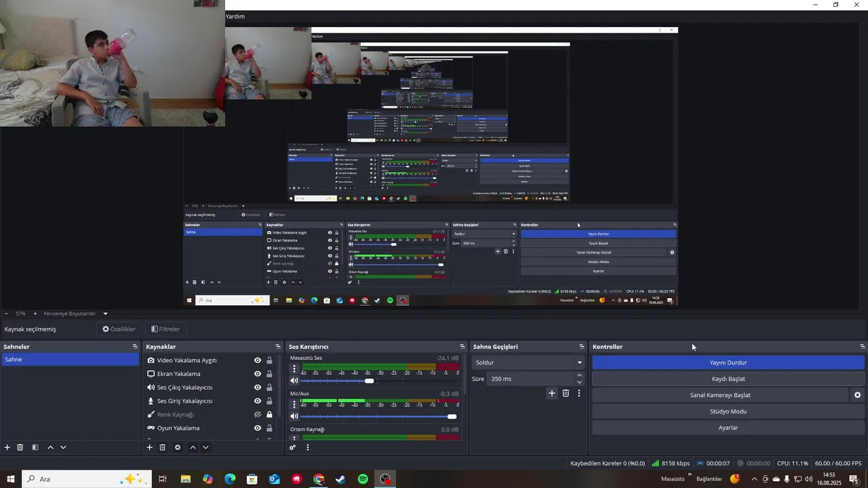Mute Mic/Aux speaker icon
The width and height of the screenshot is (868, 488).
(294, 416)
